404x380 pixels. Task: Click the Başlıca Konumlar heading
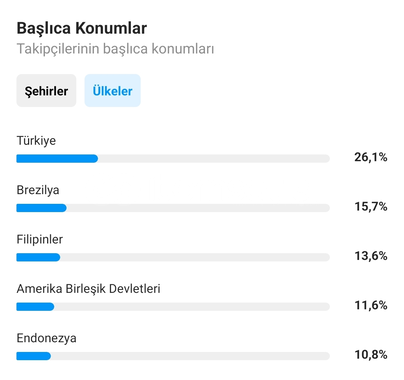click(x=82, y=28)
